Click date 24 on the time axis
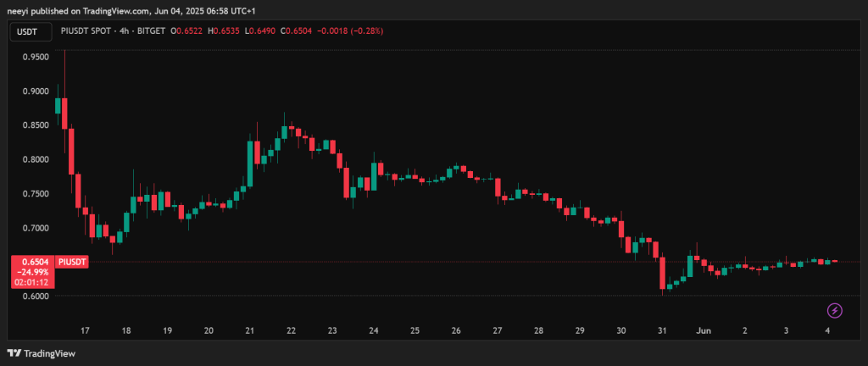 click(x=374, y=330)
